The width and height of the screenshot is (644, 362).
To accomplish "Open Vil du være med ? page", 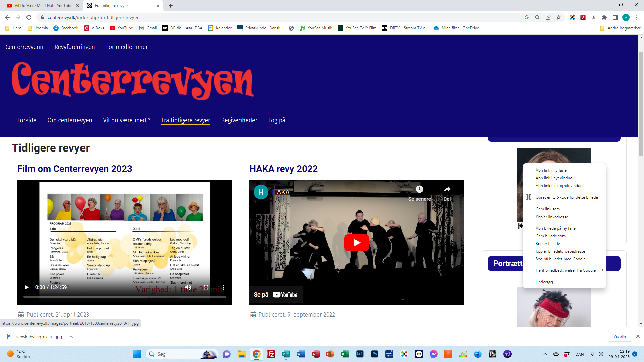I will click(127, 120).
